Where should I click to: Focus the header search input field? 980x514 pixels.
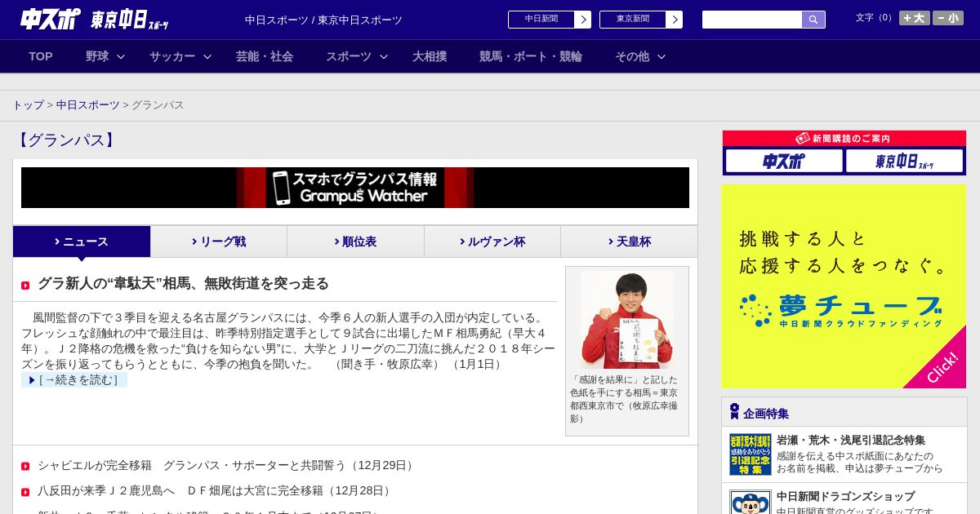click(752, 20)
